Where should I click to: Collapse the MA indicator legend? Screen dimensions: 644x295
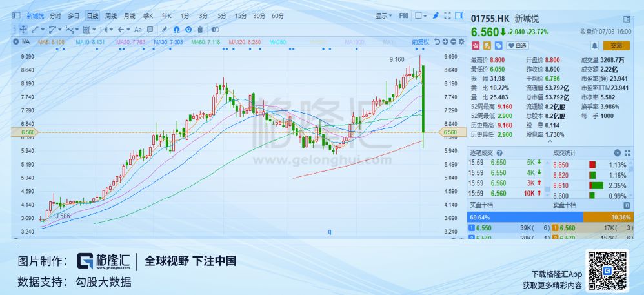coord(15,41)
